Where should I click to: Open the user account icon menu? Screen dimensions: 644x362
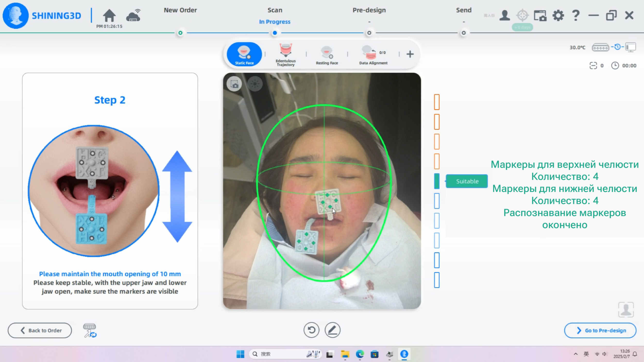pyautogui.click(x=504, y=15)
